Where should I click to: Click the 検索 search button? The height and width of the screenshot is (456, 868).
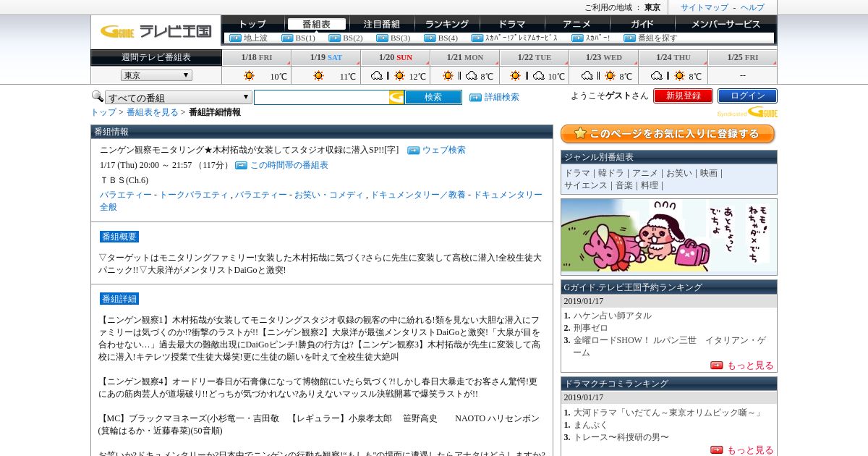tap(433, 97)
